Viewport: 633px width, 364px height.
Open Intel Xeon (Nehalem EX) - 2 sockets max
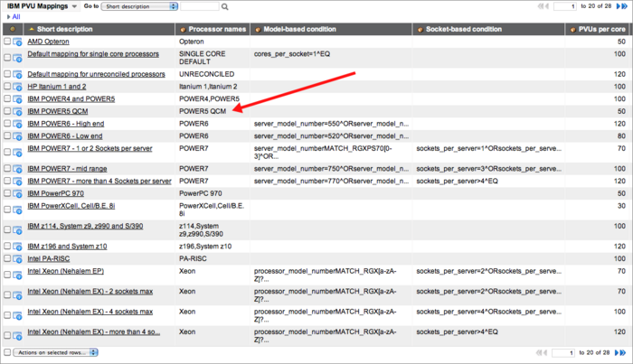point(90,291)
